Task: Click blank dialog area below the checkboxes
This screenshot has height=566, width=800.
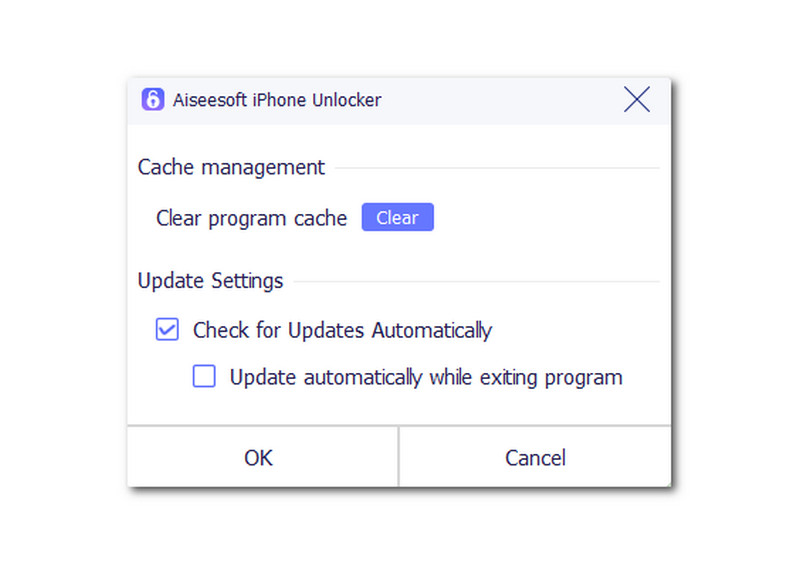Action: (x=400, y=408)
